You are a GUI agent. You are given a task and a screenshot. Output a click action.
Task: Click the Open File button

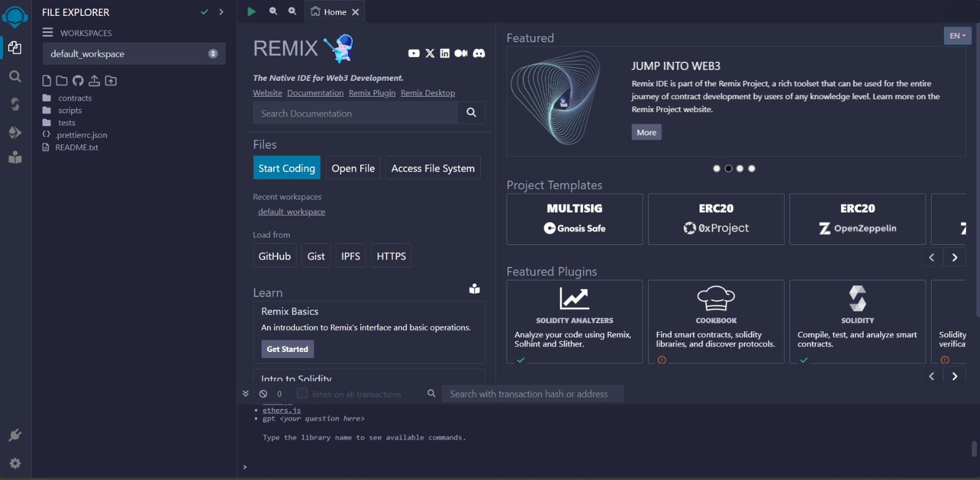(353, 168)
